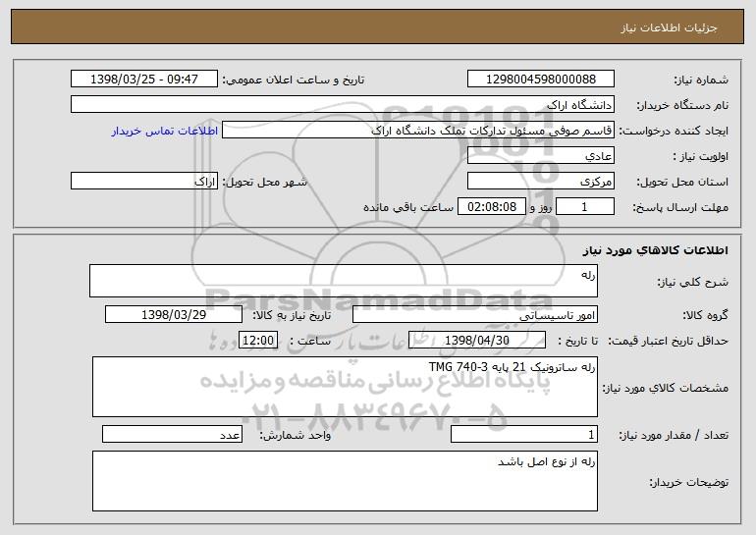Click the label واحد شمارش
The width and height of the screenshot is (756, 535).
point(296,435)
